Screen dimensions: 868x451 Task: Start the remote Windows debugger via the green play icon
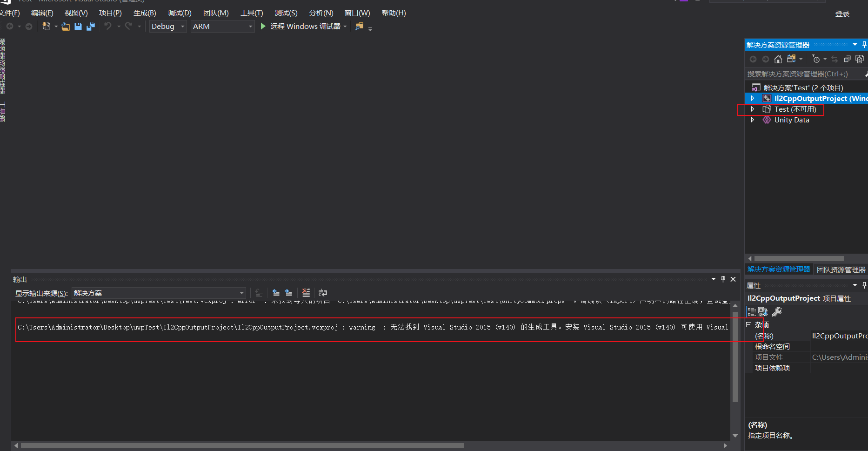(x=263, y=27)
